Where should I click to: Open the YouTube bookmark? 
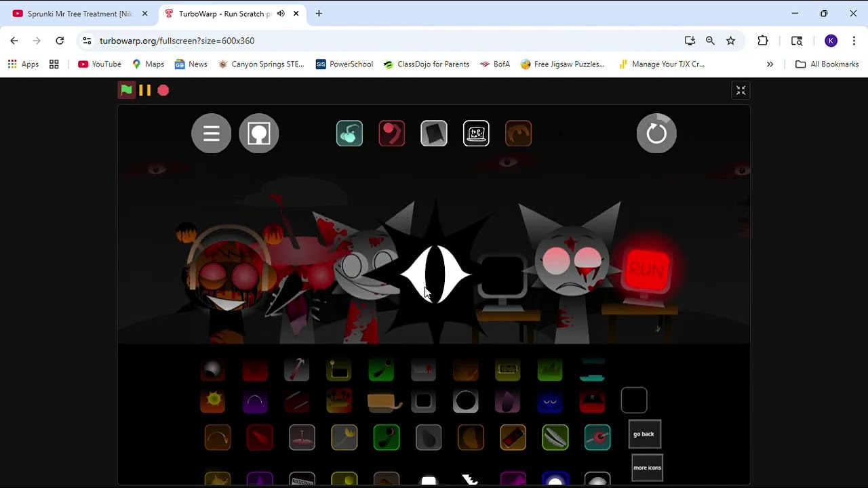click(x=100, y=64)
